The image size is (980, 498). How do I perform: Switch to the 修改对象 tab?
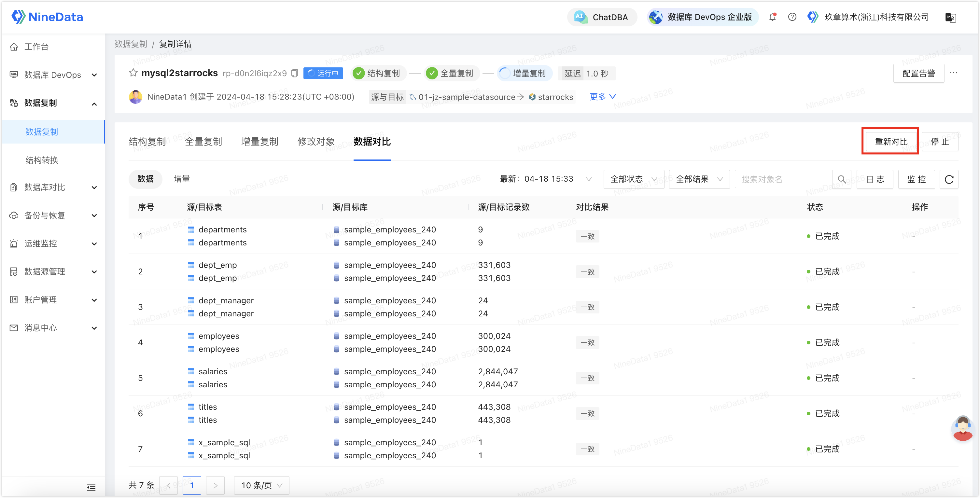pyautogui.click(x=316, y=142)
